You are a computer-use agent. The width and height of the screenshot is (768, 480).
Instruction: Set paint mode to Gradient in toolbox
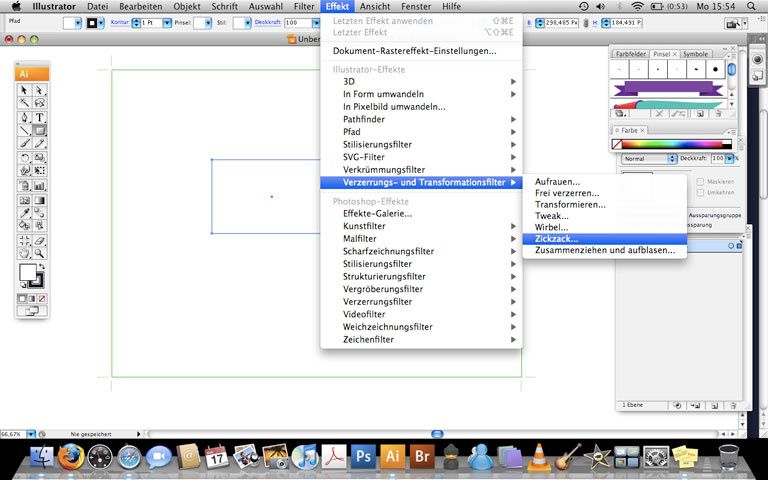pos(32,298)
